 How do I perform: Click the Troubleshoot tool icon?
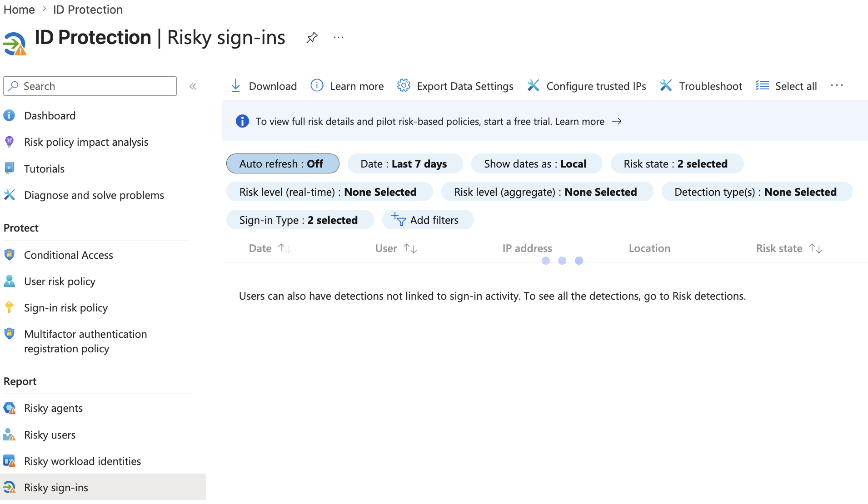(x=666, y=86)
